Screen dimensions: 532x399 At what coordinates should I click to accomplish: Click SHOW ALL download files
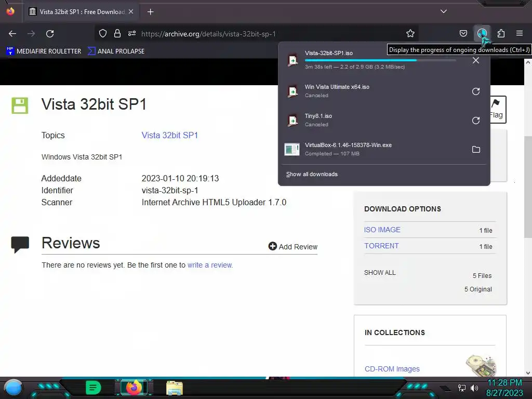click(x=380, y=272)
